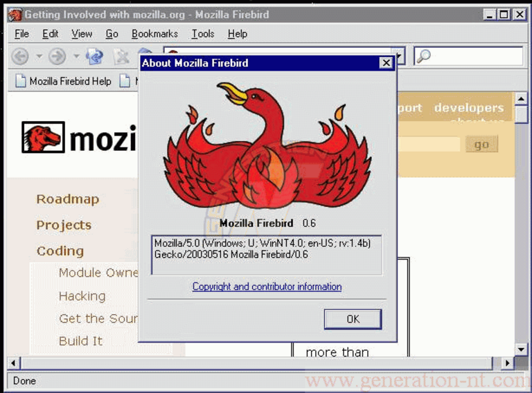Open the Edit menu

click(50, 34)
